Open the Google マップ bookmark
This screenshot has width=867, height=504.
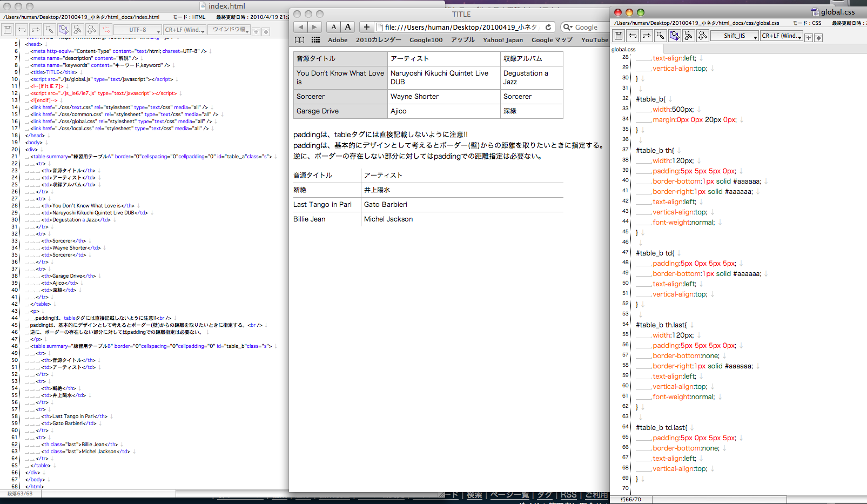click(x=552, y=40)
